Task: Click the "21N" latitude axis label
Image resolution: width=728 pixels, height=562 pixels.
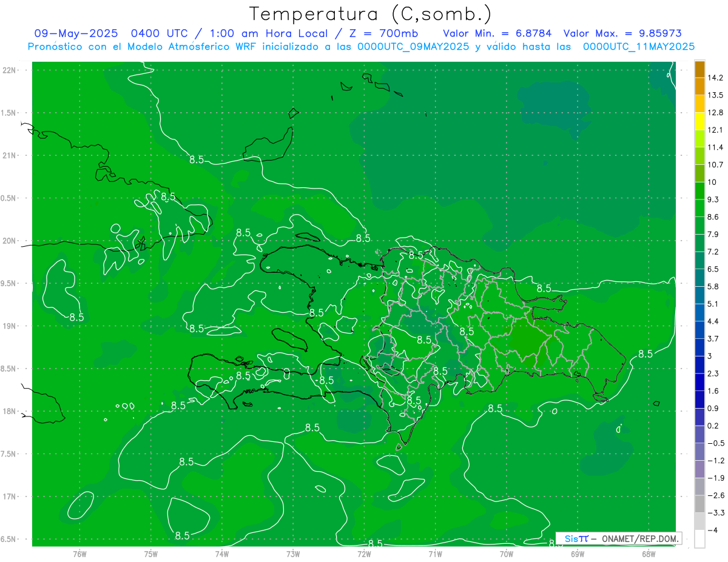Action: 9,156
